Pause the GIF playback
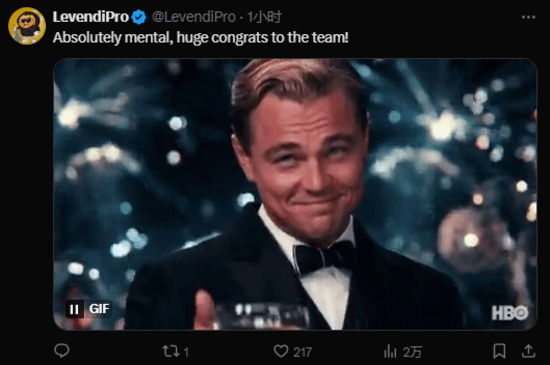 click(74, 309)
